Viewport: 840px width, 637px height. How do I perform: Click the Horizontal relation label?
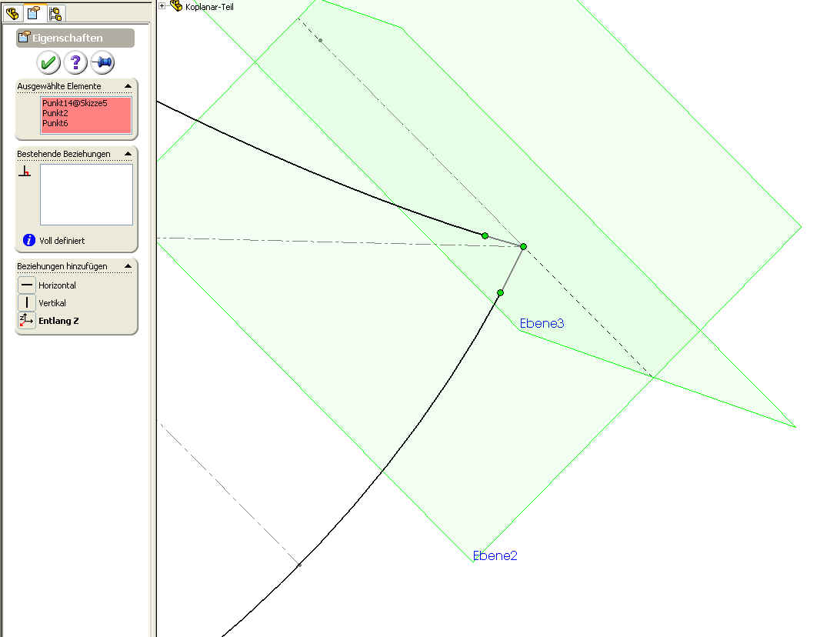58,285
